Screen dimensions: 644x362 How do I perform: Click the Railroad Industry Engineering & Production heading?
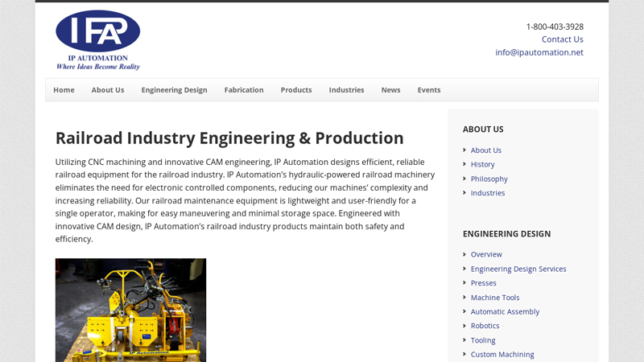tap(229, 138)
